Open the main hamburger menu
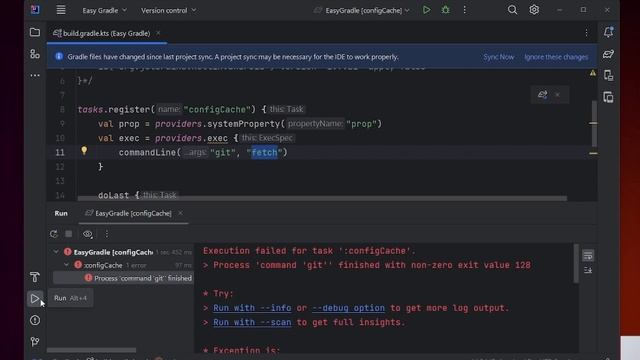 point(61,10)
